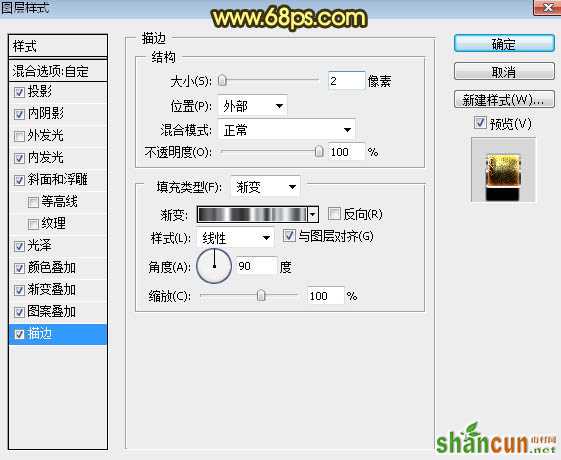
Task: Click the angle dial control
Action: 214,266
